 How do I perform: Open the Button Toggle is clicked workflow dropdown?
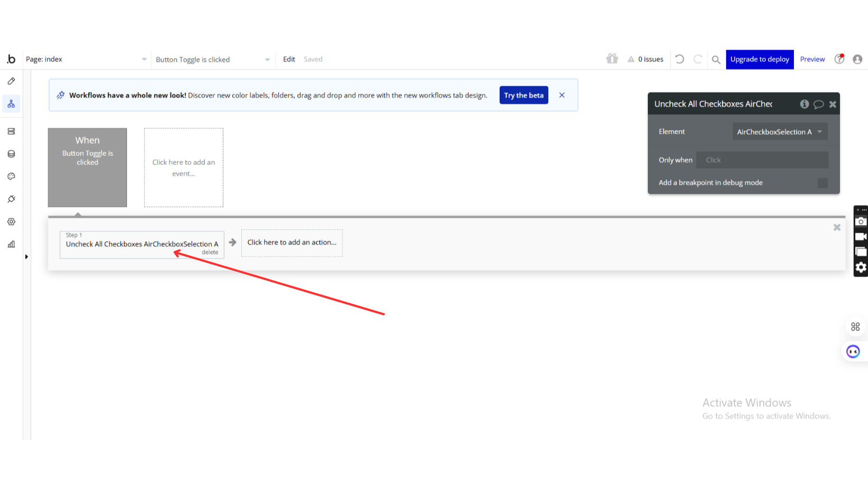click(213, 59)
